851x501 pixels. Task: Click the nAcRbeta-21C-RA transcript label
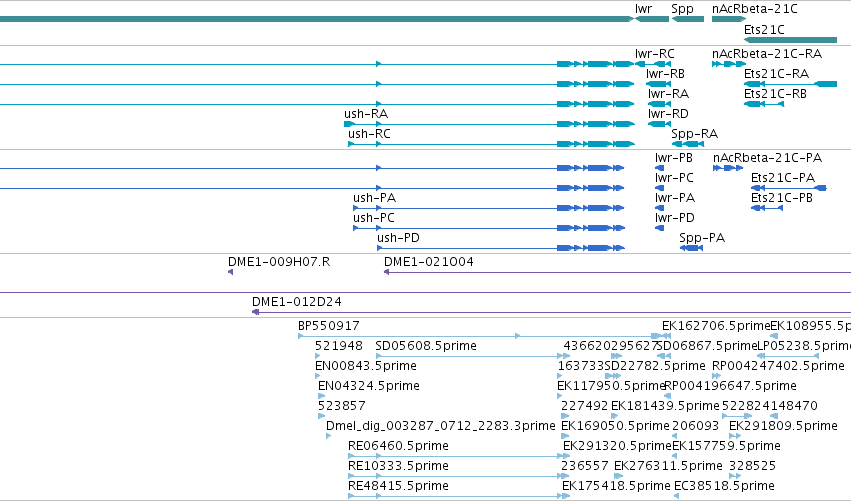[767, 54]
